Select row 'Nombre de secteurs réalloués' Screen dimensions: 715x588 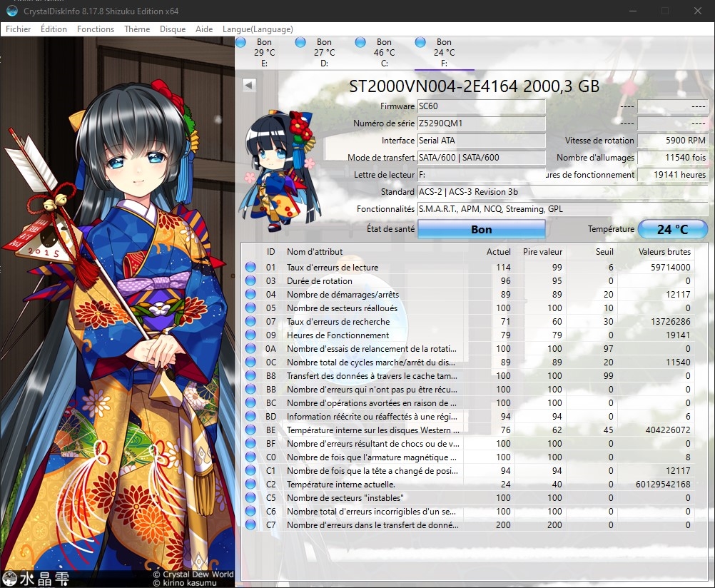(x=468, y=308)
